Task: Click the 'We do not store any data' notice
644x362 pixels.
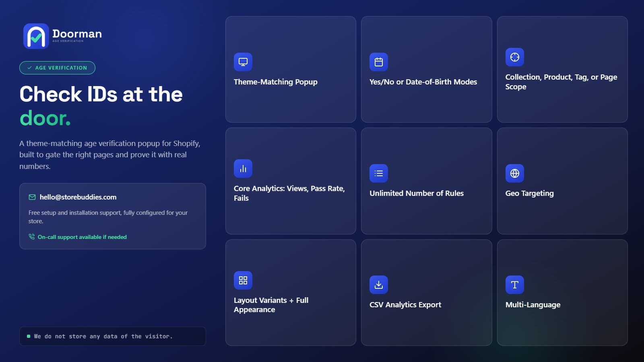Action: [x=113, y=336]
